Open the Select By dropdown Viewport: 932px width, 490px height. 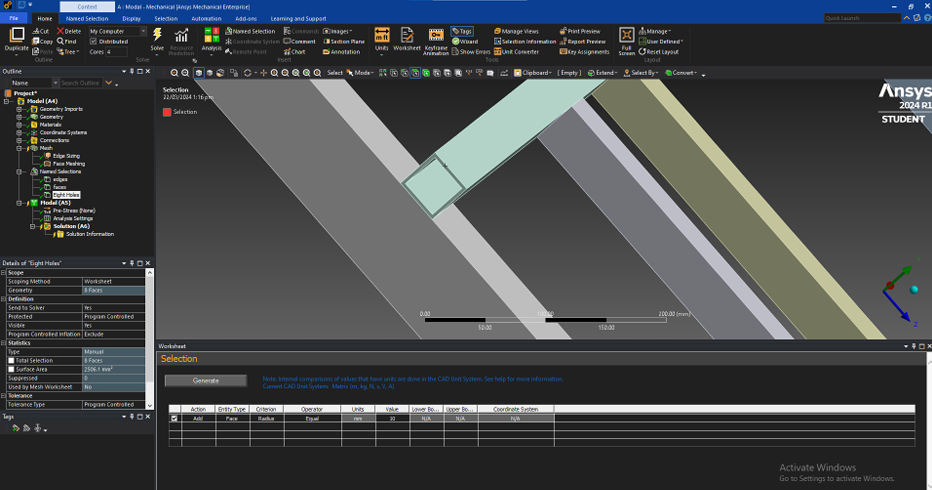[641, 73]
